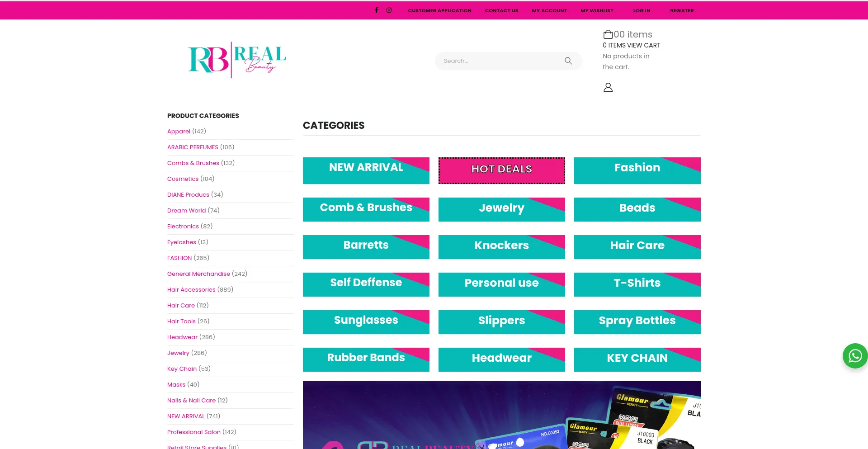Open the shopping bag cart icon
Screen dimensions: 868x449
pos(608,34)
